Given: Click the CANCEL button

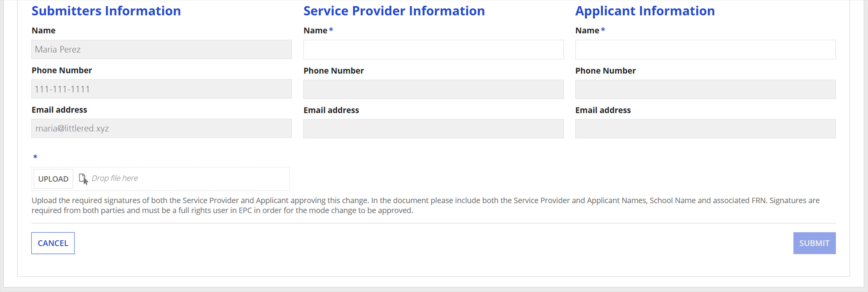Looking at the screenshot, I should point(53,243).
